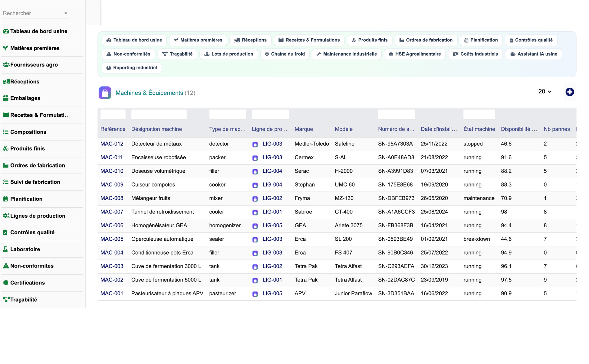
Task: Click the Assistant IA usine button
Action: click(x=533, y=54)
